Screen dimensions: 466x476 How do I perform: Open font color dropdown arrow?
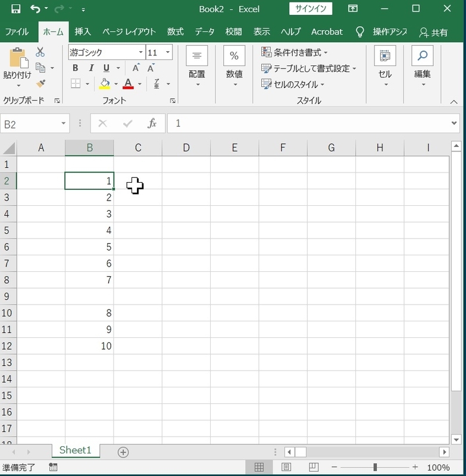(x=140, y=83)
